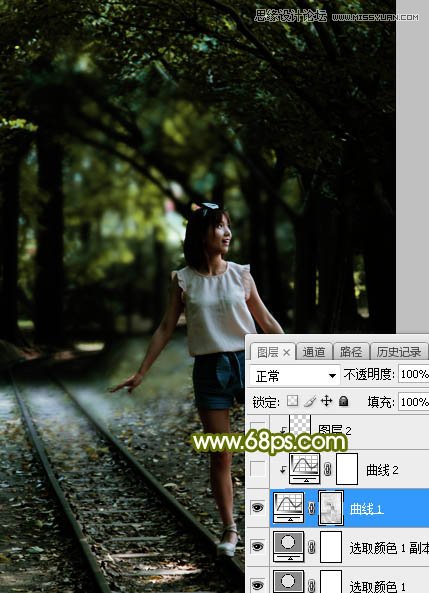Click the 填充 label
429x593 pixels.
coord(381,402)
